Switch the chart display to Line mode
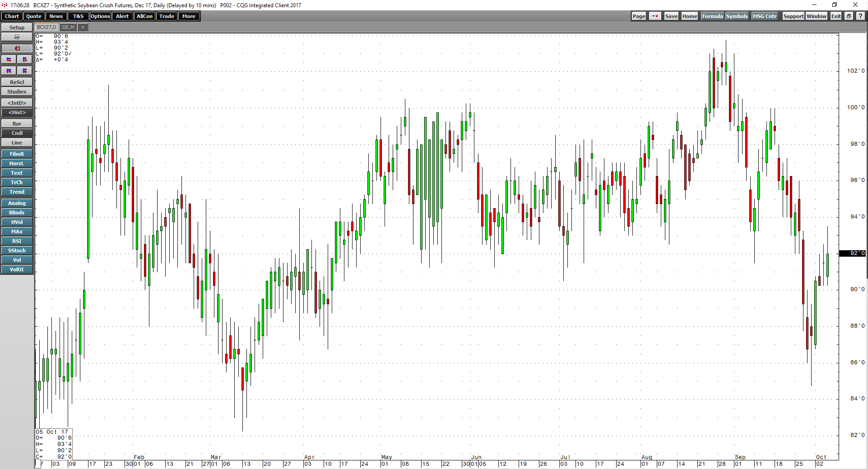Screen dimensions: 868x469 pos(17,142)
